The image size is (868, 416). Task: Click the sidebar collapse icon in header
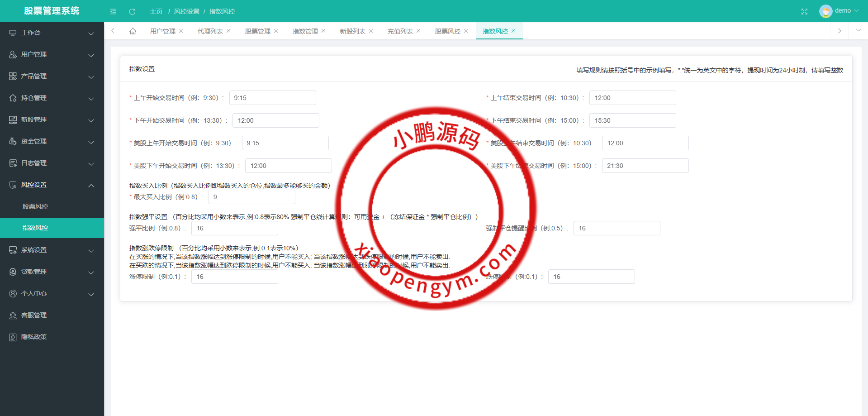[113, 11]
